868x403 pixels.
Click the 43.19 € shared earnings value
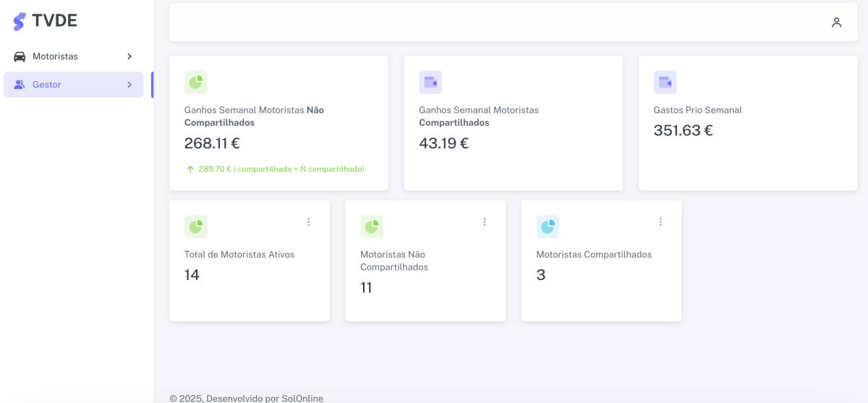pyautogui.click(x=443, y=143)
